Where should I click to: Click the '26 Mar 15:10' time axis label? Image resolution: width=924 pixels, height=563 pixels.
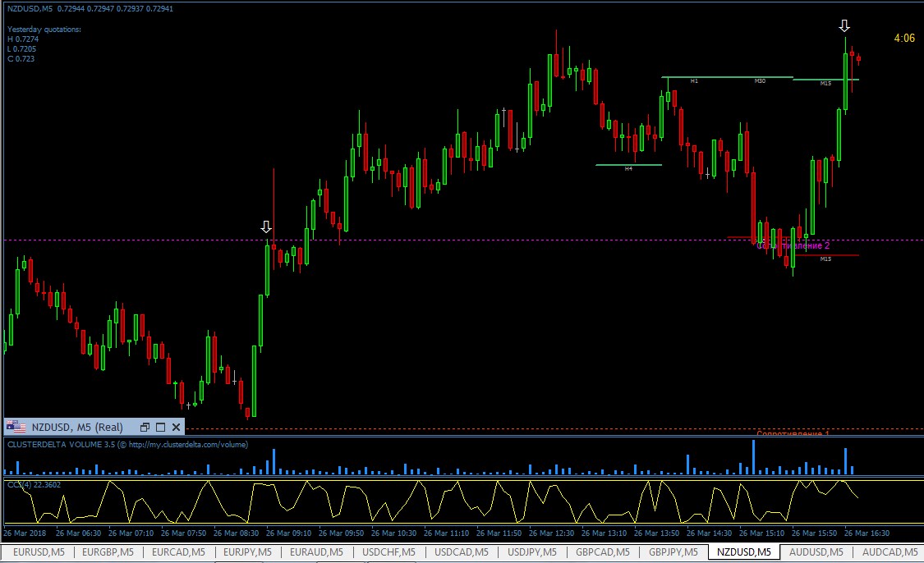(x=762, y=533)
